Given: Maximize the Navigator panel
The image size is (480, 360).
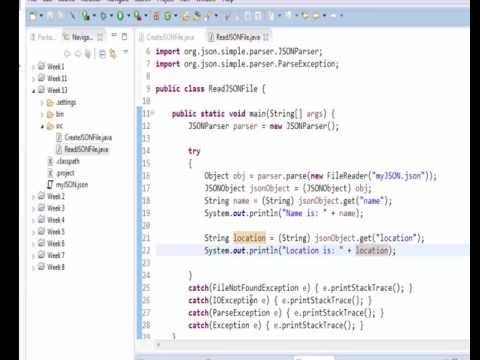Looking at the screenshot, I should 124,36.
